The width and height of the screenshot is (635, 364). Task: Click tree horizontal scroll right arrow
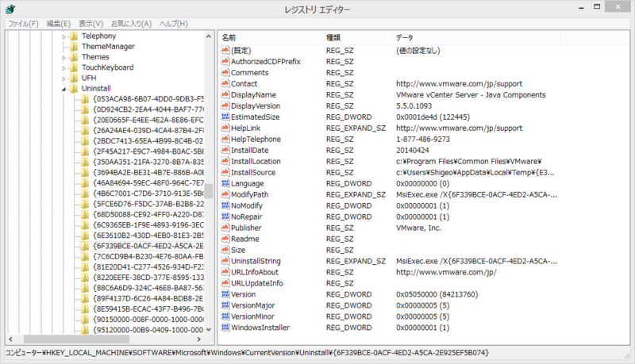[199, 339]
